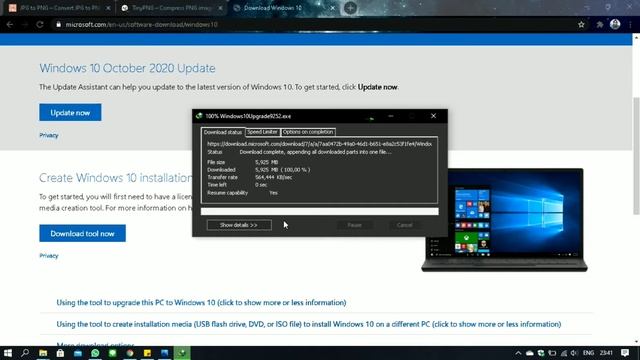Click the Update now button
The height and width of the screenshot is (360, 640).
[x=70, y=112]
